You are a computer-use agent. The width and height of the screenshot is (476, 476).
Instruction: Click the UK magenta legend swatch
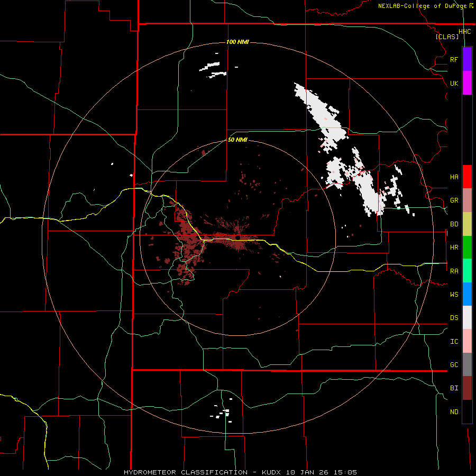pyautogui.click(x=467, y=83)
